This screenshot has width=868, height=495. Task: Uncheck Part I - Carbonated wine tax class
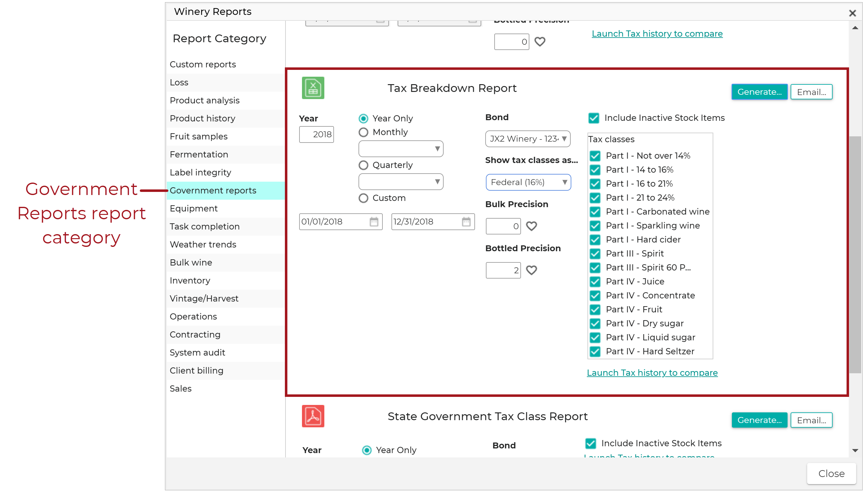click(x=595, y=212)
